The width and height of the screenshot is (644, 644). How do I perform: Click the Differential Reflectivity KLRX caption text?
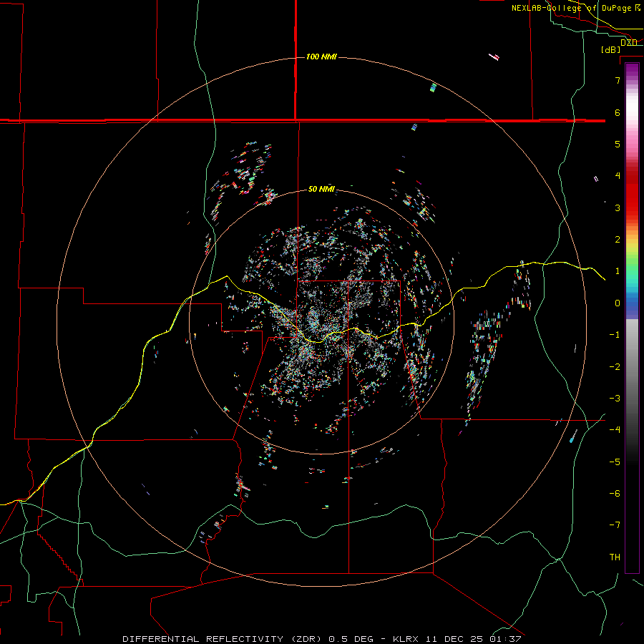321,639
